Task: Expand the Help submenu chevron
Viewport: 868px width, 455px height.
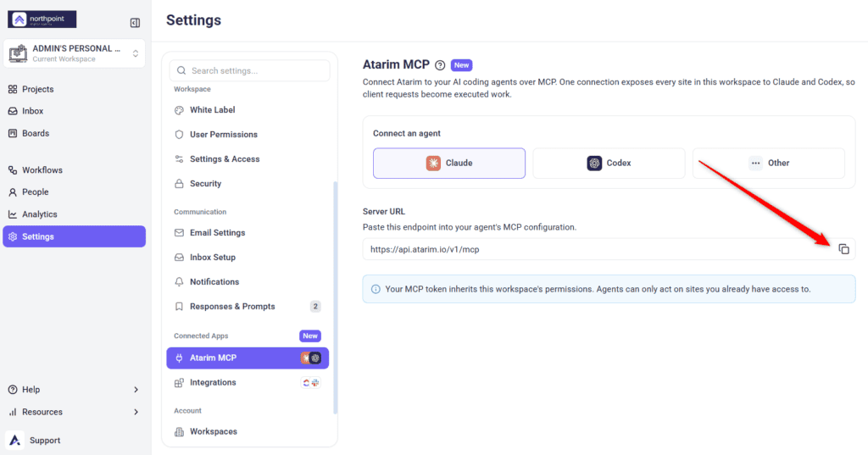Action: point(136,390)
